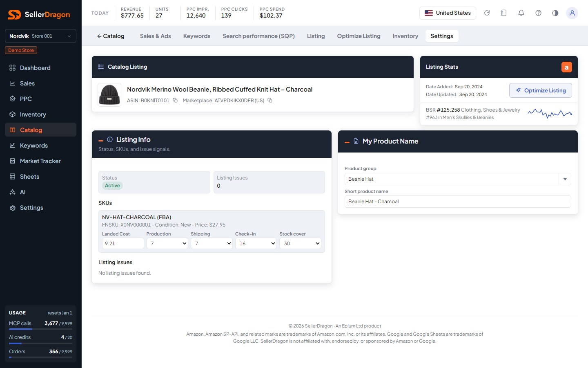Image resolution: width=588 pixels, height=368 pixels.
Task: Click the Optimize Listing button
Action: point(541,90)
